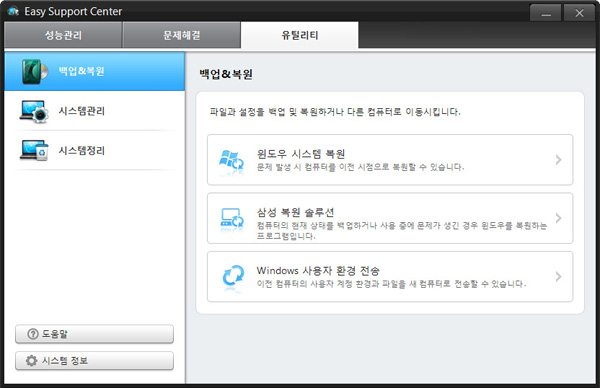Click the Easy Support Center window title

(73, 11)
